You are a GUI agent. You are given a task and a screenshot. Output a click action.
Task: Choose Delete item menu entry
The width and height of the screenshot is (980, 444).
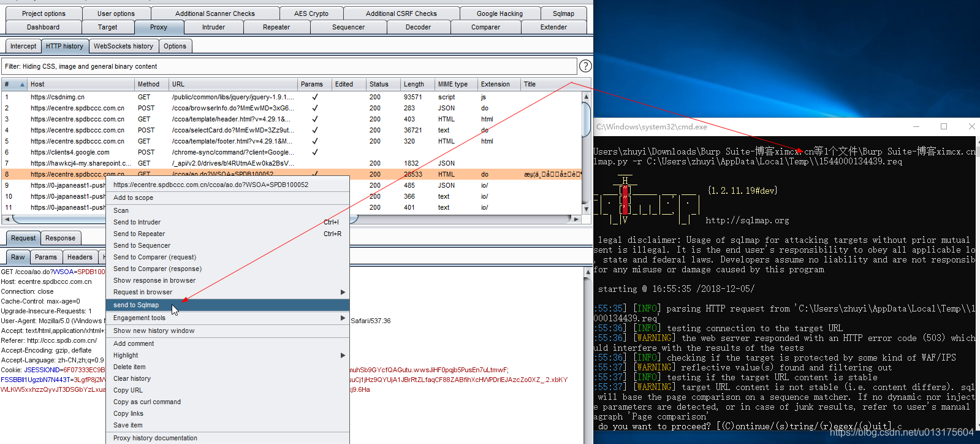[227, 367]
